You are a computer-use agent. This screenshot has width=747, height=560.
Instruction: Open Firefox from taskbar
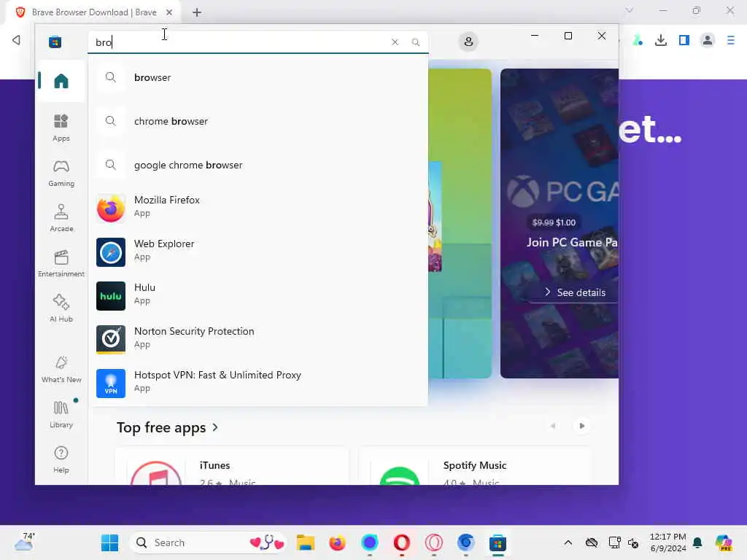click(337, 542)
